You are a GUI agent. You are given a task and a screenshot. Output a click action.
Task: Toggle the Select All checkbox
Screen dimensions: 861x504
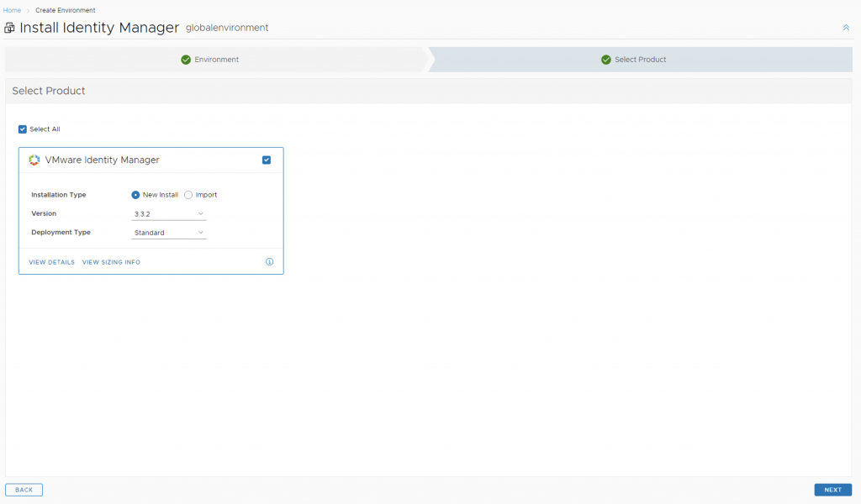(23, 129)
